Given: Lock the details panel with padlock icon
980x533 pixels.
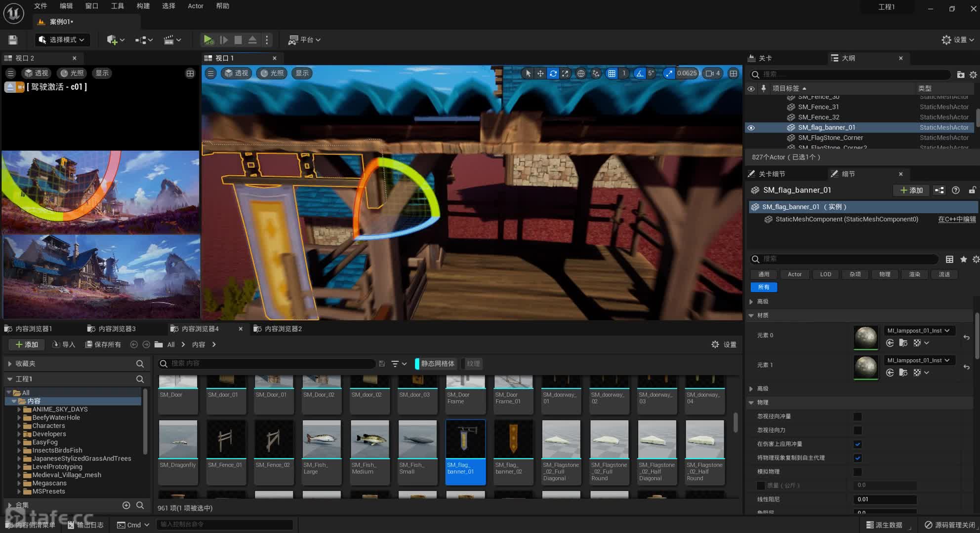Looking at the screenshot, I should (x=972, y=190).
